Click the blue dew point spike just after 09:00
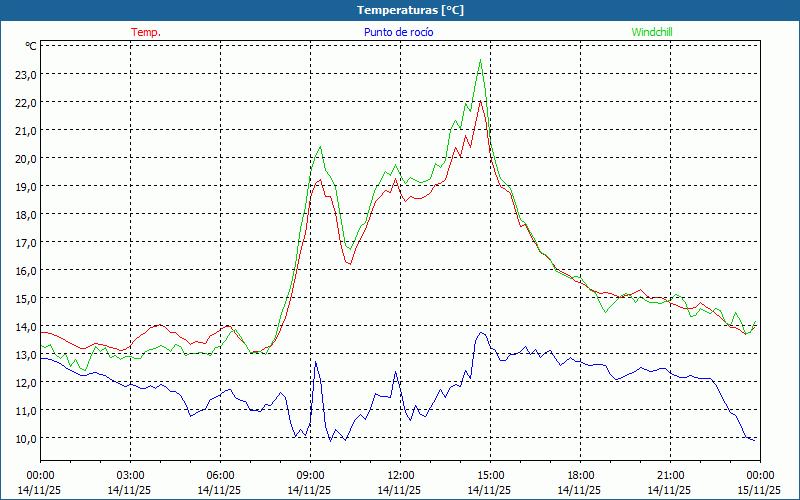Viewport: 800px width, 500px height. click(x=316, y=362)
